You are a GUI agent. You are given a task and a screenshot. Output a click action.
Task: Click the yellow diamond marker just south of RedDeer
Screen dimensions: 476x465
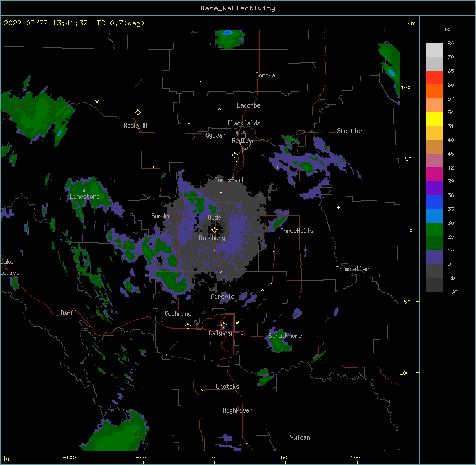(235, 155)
